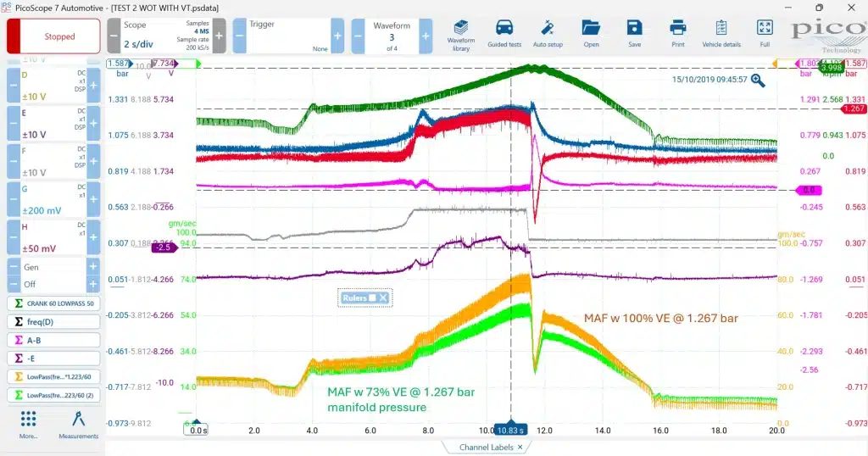This screenshot has width=868, height=456.
Task: Close the Channel Labels tab
Action: (x=520, y=448)
